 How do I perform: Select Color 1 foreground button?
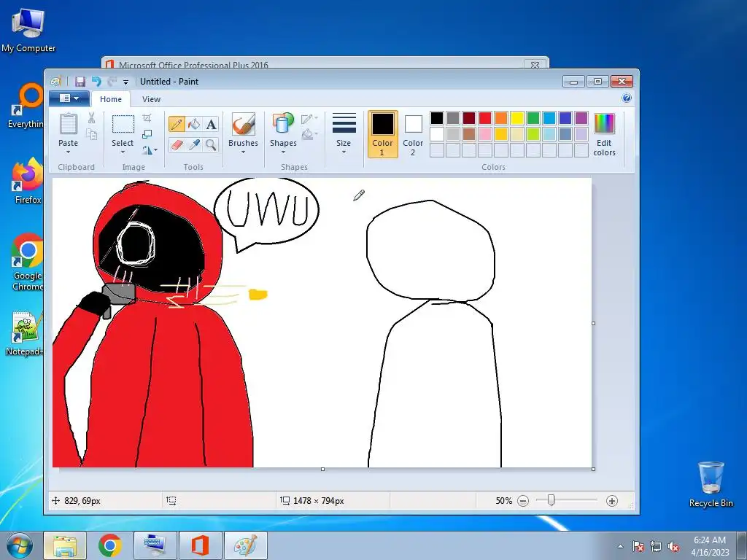[382, 134]
